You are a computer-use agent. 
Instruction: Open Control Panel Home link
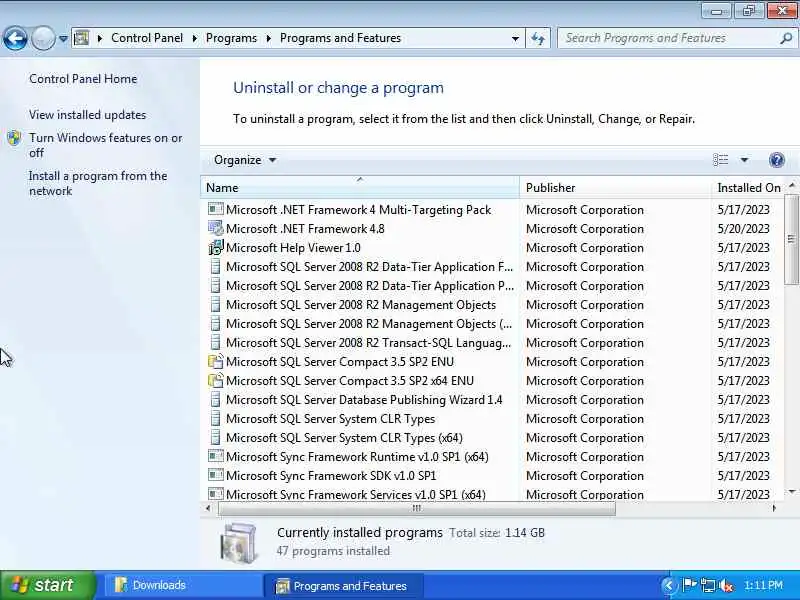pyautogui.click(x=83, y=79)
